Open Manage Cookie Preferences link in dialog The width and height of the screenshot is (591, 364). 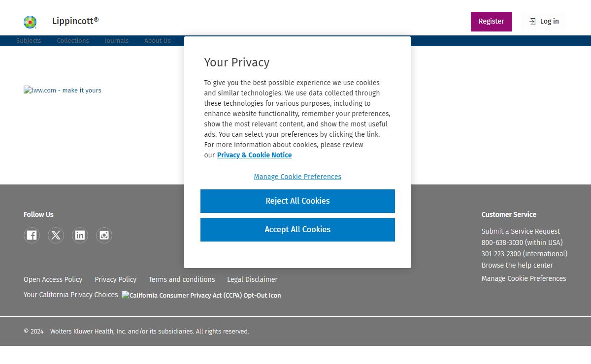[297, 177]
